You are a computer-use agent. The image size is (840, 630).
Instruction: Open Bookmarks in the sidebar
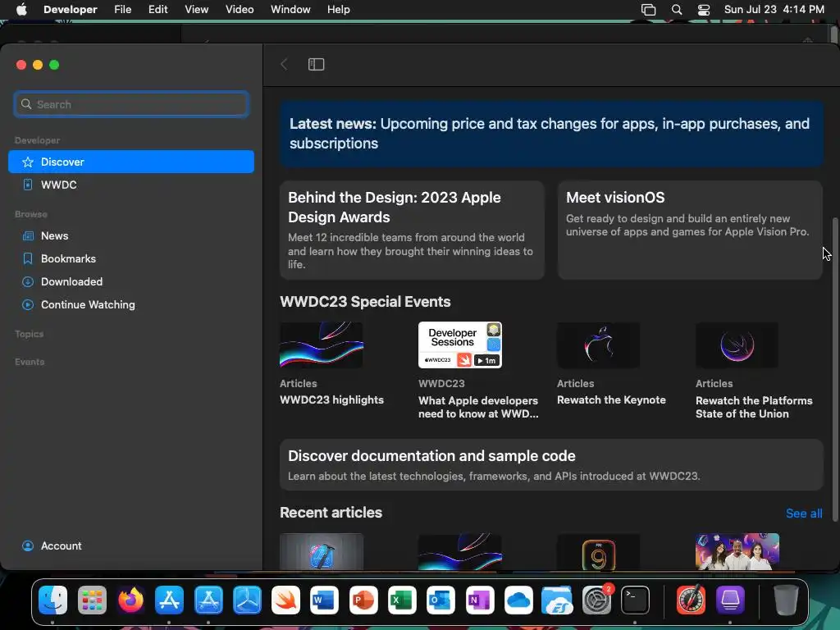tap(131, 258)
